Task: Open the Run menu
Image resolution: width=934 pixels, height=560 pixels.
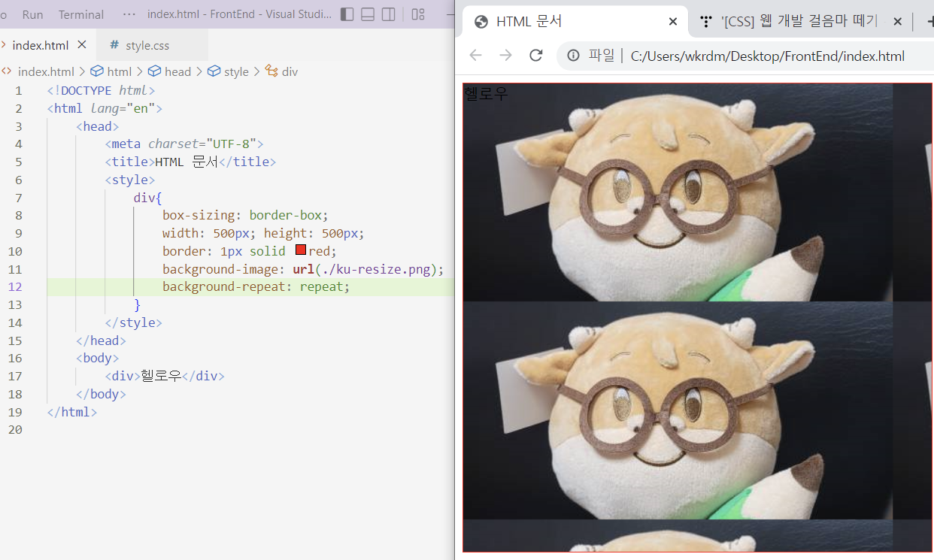Action: click(x=32, y=14)
